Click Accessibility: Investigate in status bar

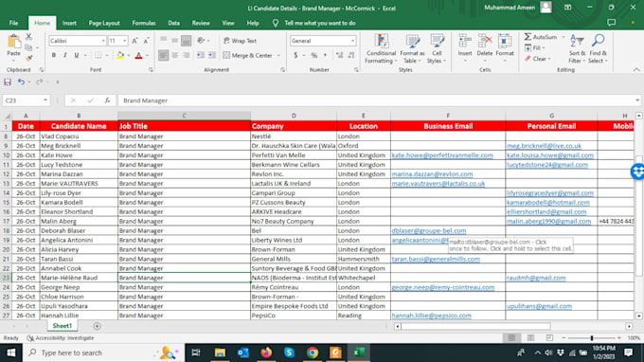point(61,338)
